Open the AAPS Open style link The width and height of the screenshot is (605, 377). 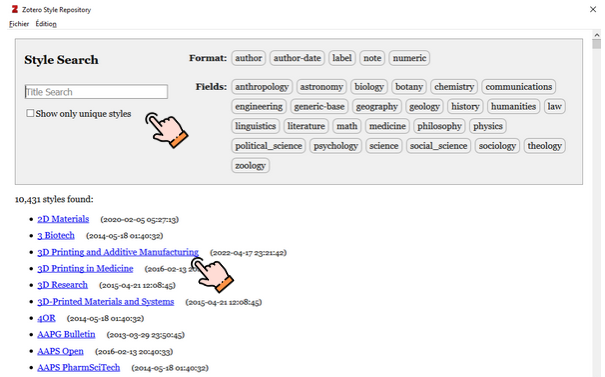point(60,351)
